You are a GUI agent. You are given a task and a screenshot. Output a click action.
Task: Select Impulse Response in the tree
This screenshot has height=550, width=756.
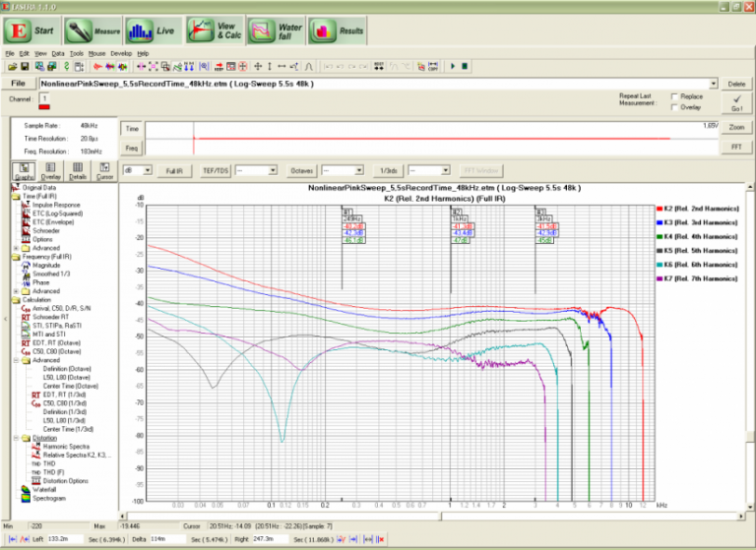(x=57, y=205)
